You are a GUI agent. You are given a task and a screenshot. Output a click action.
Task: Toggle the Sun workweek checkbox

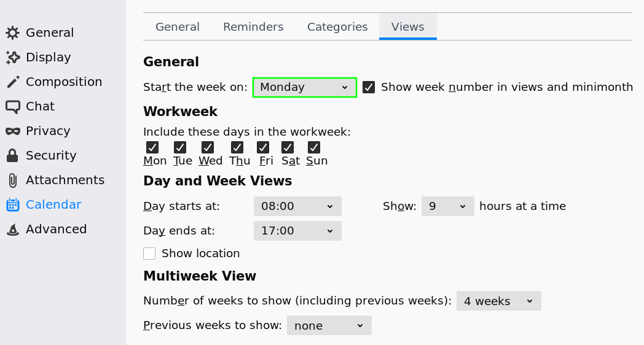[314, 147]
